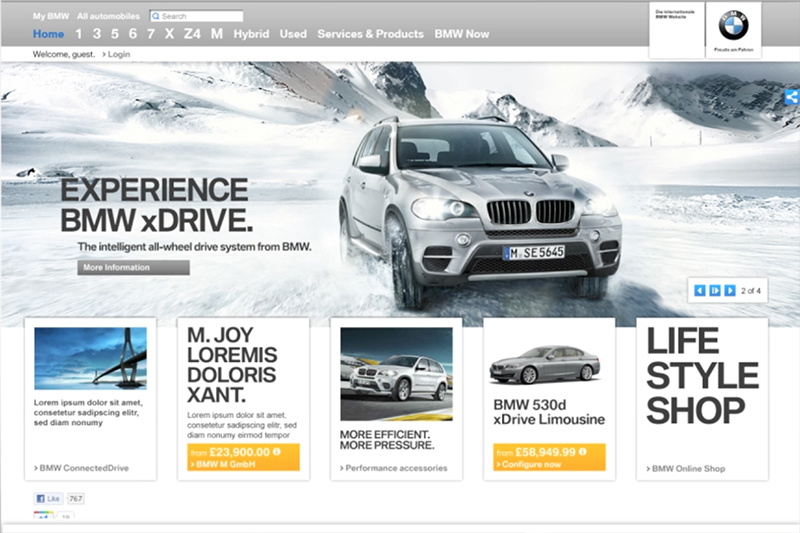Click the white X5 thumbnail image
800x533 pixels.
pos(396,374)
